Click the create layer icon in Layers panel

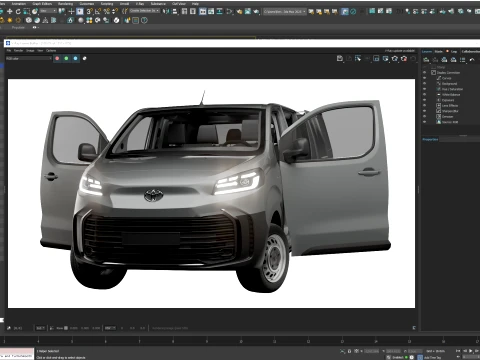click(426, 60)
